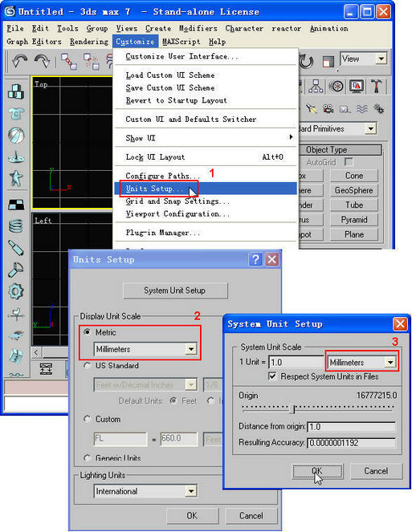Click the Distance from origin field
Screen dimensions: 412x532
(351, 426)
